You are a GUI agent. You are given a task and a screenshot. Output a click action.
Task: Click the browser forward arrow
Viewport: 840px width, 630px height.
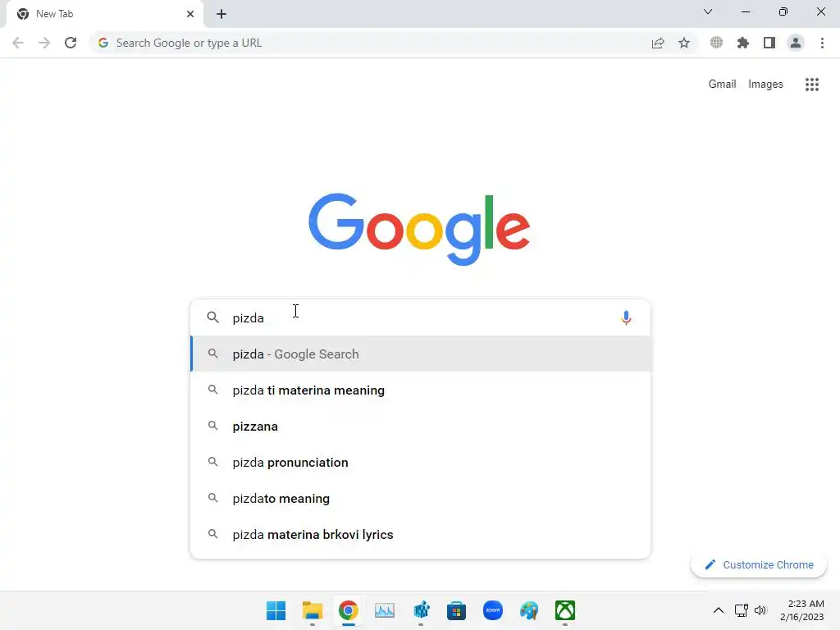click(x=44, y=43)
